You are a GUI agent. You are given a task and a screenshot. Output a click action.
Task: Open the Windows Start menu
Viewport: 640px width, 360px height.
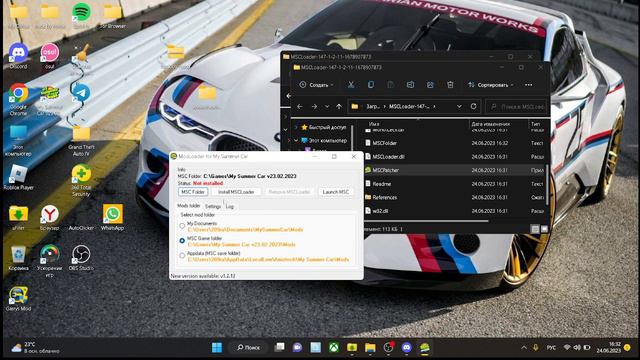click(217, 347)
